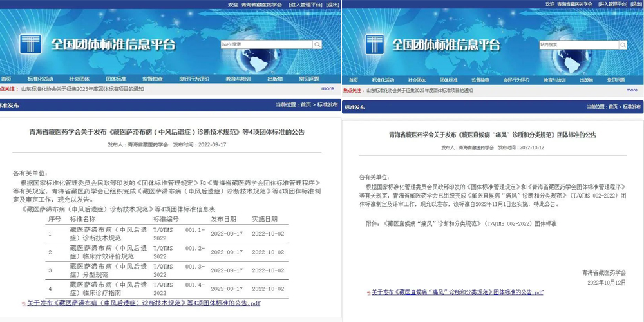
Task: Open 标准化活动 in left page navigation
Action: [40, 79]
